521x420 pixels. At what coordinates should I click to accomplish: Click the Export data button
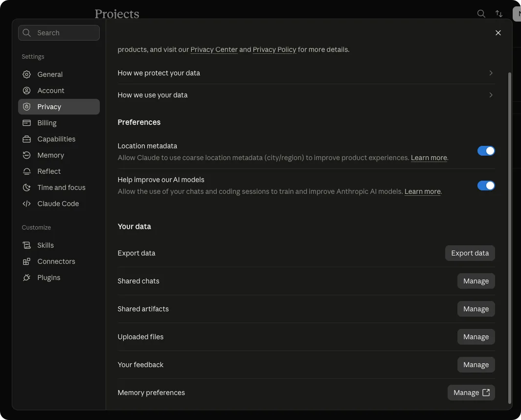pos(470,253)
